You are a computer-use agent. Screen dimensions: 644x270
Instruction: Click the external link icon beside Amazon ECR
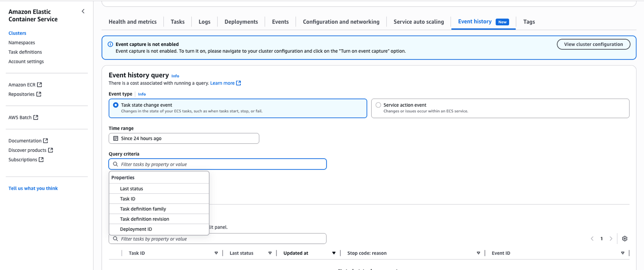click(40, 84)
